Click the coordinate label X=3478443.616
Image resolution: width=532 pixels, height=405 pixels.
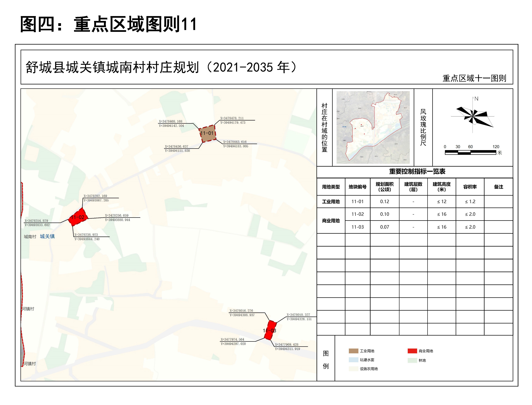[235, 142]
